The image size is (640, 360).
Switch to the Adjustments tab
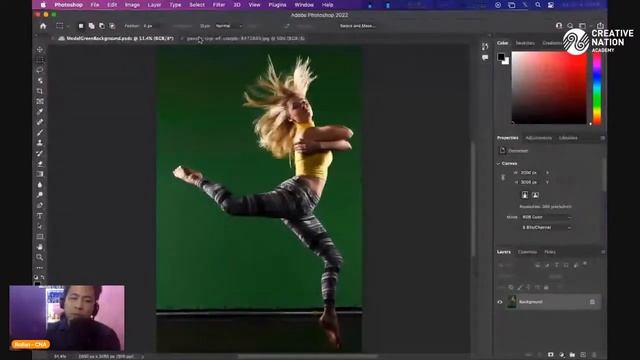[x=538, y=138]
